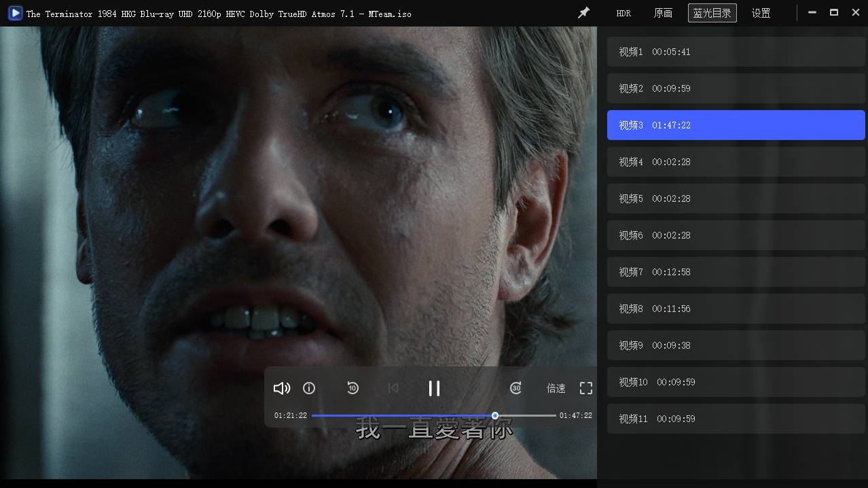
Task: Pin the window on top
Action: coord(583,13)
